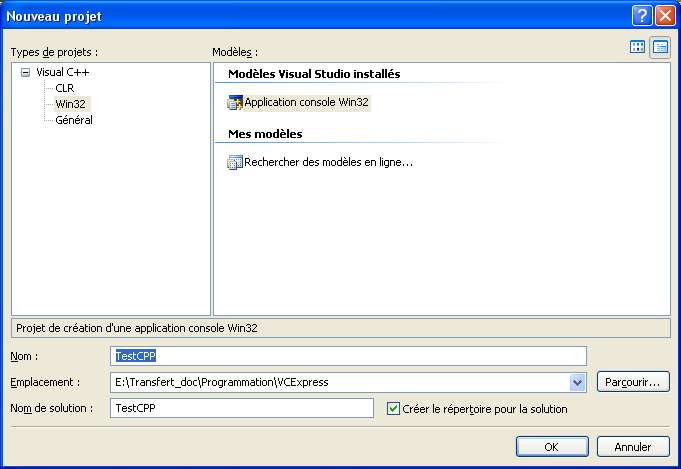Open the Parcourir... folder browser
The image size is (681, 469).
(x=632, y=382)
